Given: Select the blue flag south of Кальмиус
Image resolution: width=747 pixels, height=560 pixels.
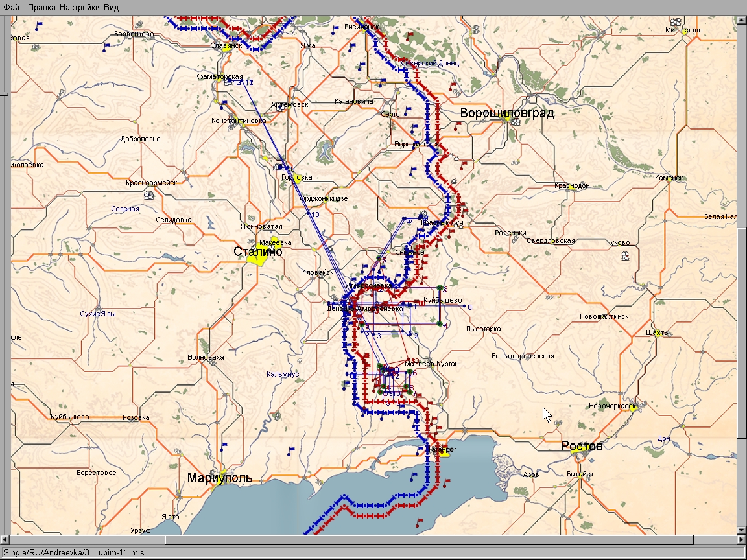Looking at the screenshot, I should (x=290, y=451).
